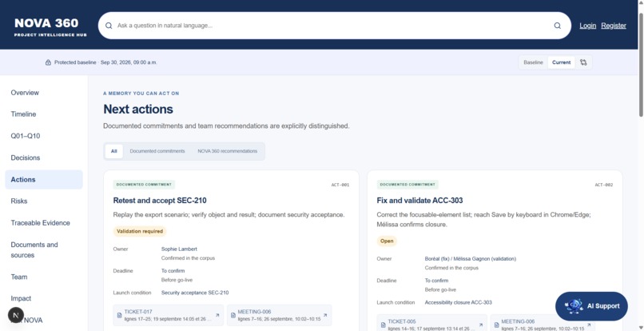
Task: Click document icon on ACT-001 MEETING-006
Action: tap(233, 315)
